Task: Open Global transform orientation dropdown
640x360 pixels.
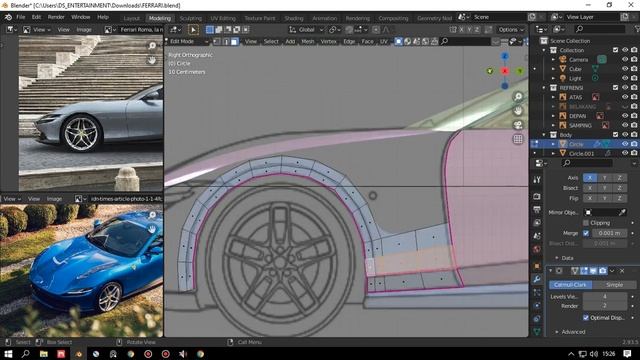Action: (307, 29)
